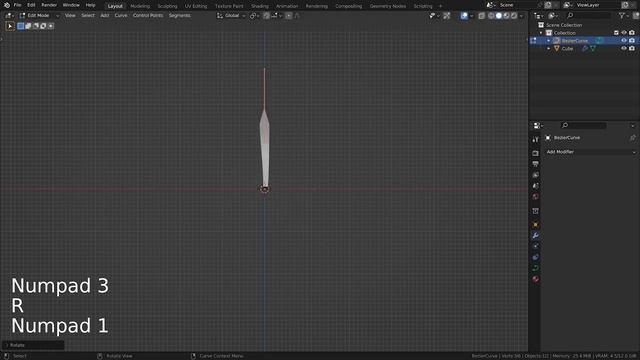Image resolution: width=640 pixels, height=360 pixels.
Task: Open the Collection properties tab
Action: 536,211
